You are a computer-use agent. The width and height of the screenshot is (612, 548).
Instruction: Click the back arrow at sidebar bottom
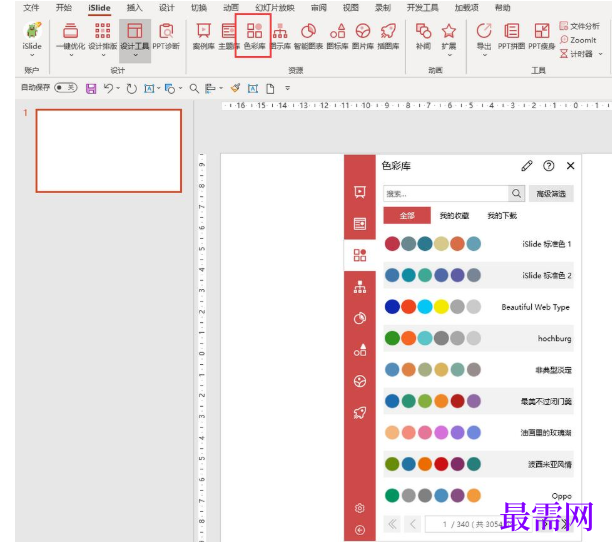(x=360, y=530)
